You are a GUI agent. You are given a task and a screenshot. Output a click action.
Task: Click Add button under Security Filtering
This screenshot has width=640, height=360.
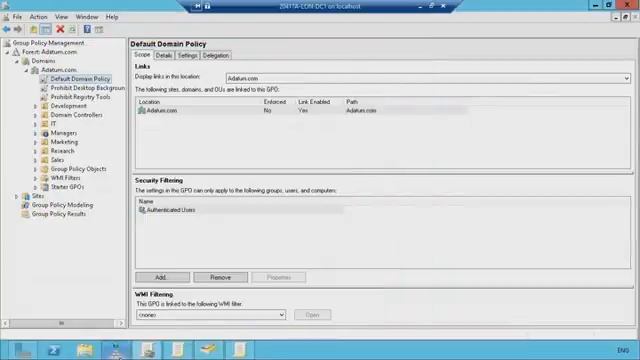coord(162,277)
